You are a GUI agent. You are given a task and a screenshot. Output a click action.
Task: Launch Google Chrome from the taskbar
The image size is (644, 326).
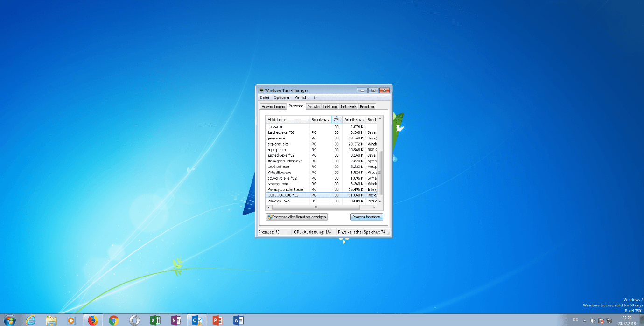point(113,320)
